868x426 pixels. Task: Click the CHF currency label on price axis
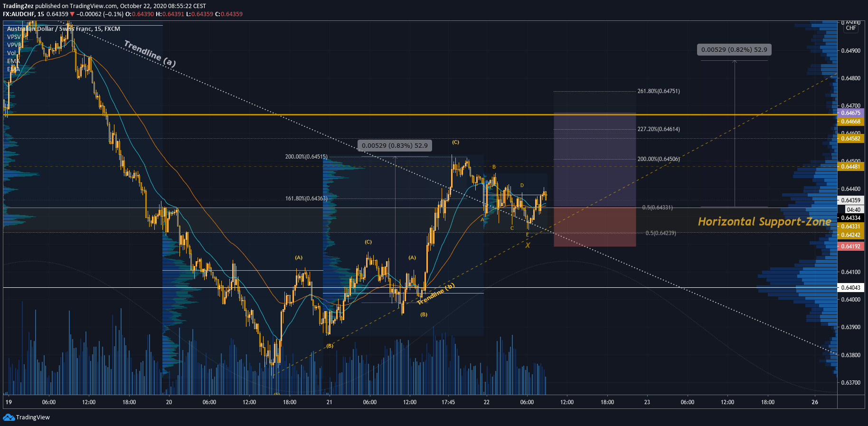point(851,28)
